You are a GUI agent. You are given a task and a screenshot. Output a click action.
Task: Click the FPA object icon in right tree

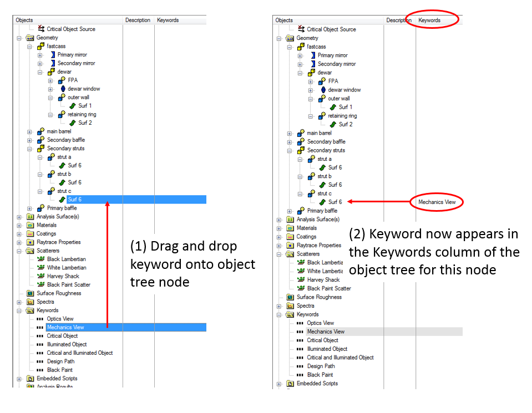[x=322, y=81]
